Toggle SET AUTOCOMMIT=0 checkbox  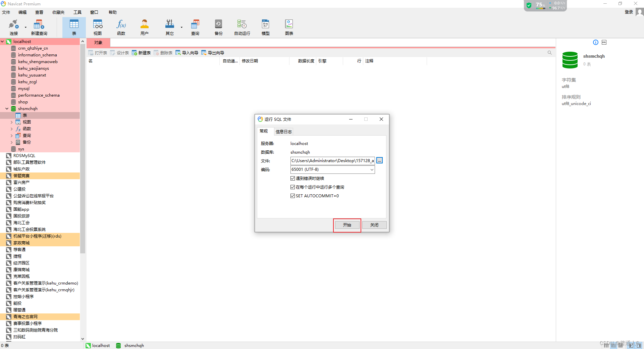292,196
